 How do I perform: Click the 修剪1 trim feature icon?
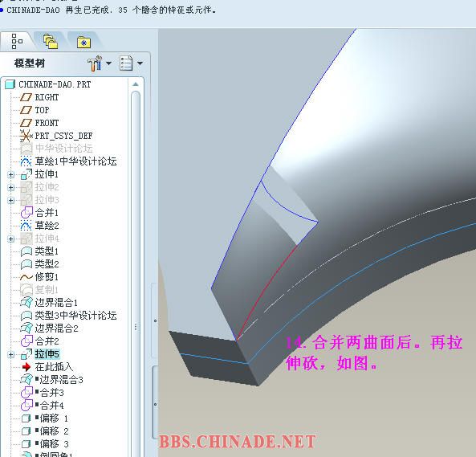coord(26,277)
